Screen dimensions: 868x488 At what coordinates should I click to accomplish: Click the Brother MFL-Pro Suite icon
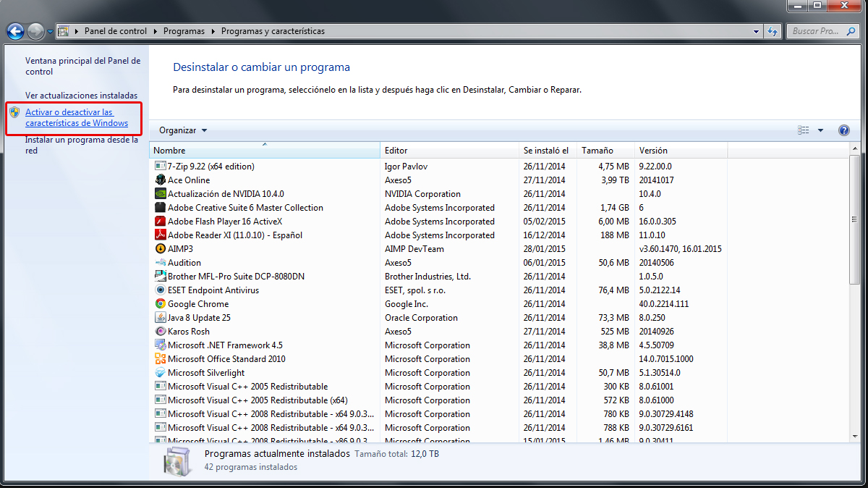pyautogui.click(x=161, y=277)
